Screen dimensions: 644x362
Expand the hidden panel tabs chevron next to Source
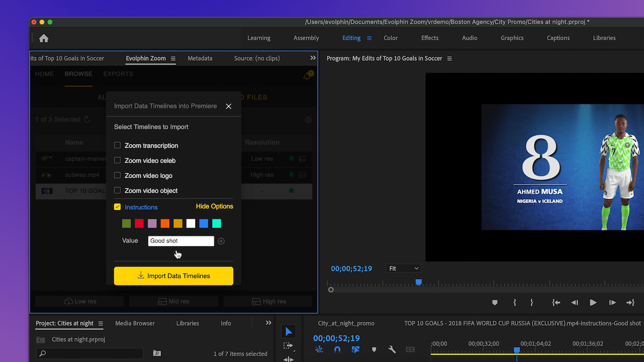pos(313,58)
